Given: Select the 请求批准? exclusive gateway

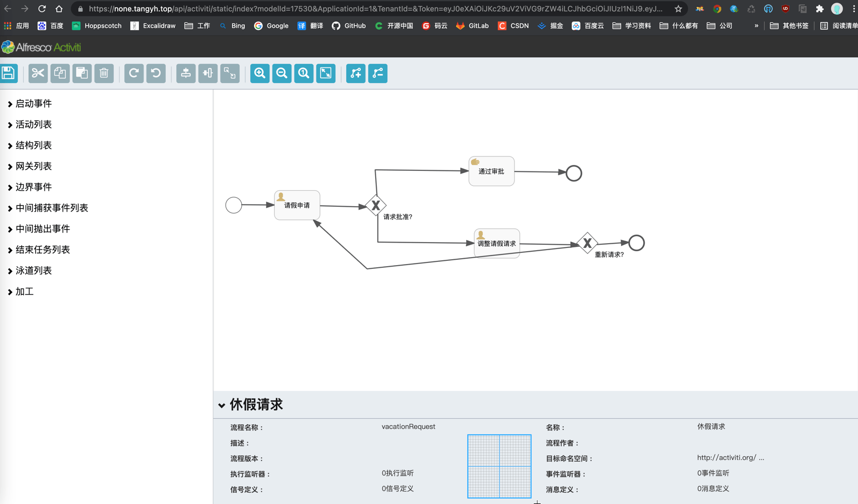Looking at the screenshot, I should [376, 205].
